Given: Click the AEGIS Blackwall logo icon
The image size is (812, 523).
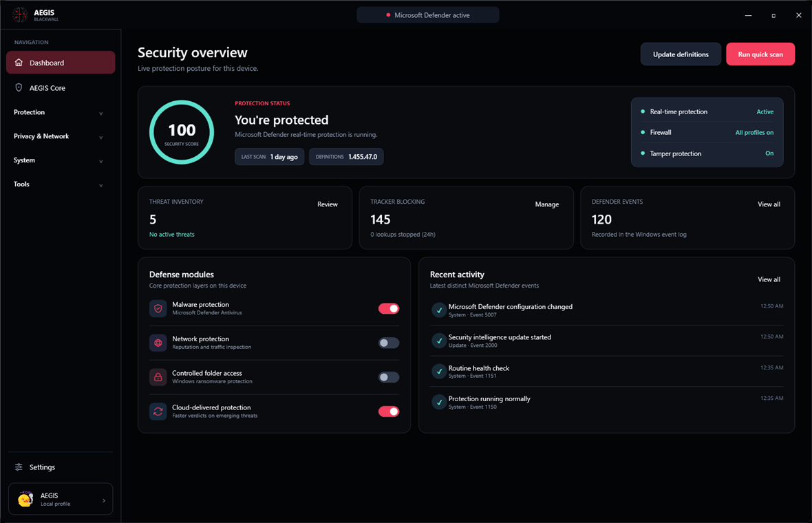Looking at the screenshot, I should click(20, 15).
